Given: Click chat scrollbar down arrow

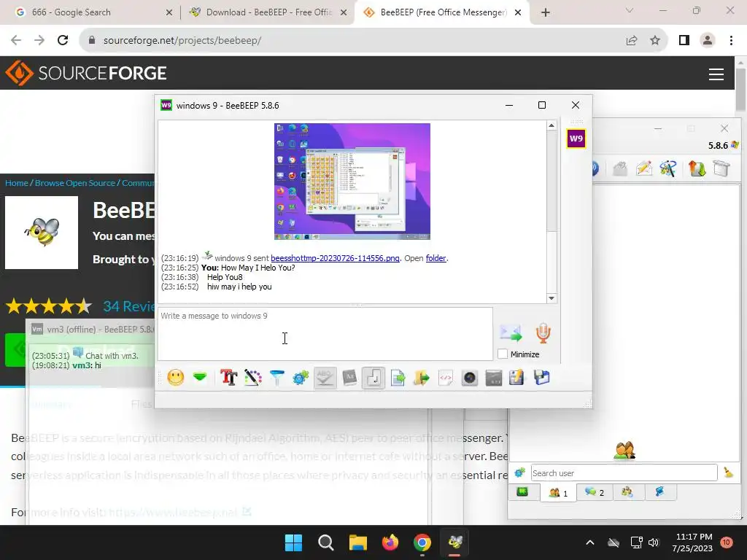Looking at the screenshot, I should 551,298.
